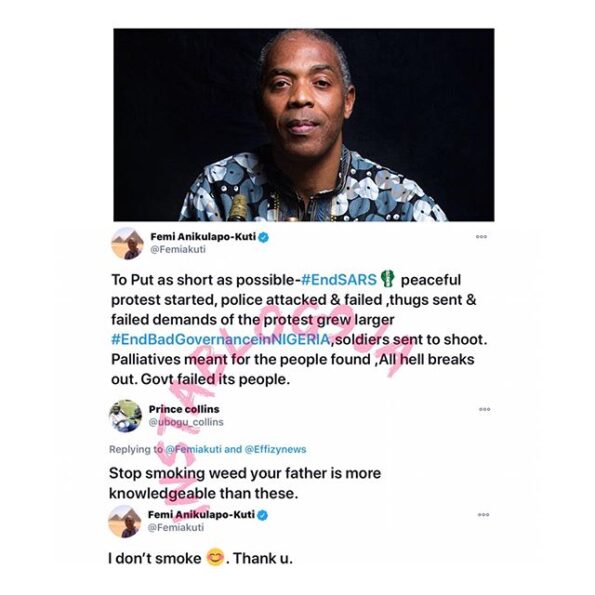Viewport: 595px width, 595px height.
Task: Open Femi avatar on the last tweet
Action: (x=124, y=521)
